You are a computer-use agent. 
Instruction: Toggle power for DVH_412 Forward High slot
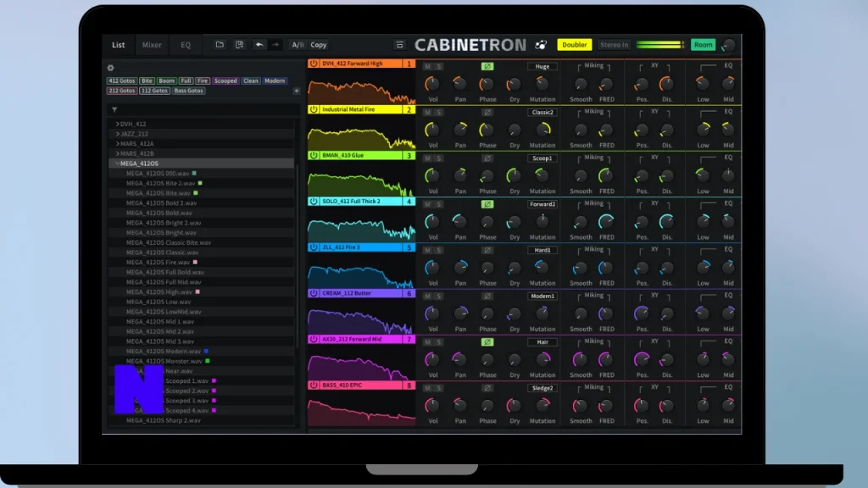pos(314,64)
